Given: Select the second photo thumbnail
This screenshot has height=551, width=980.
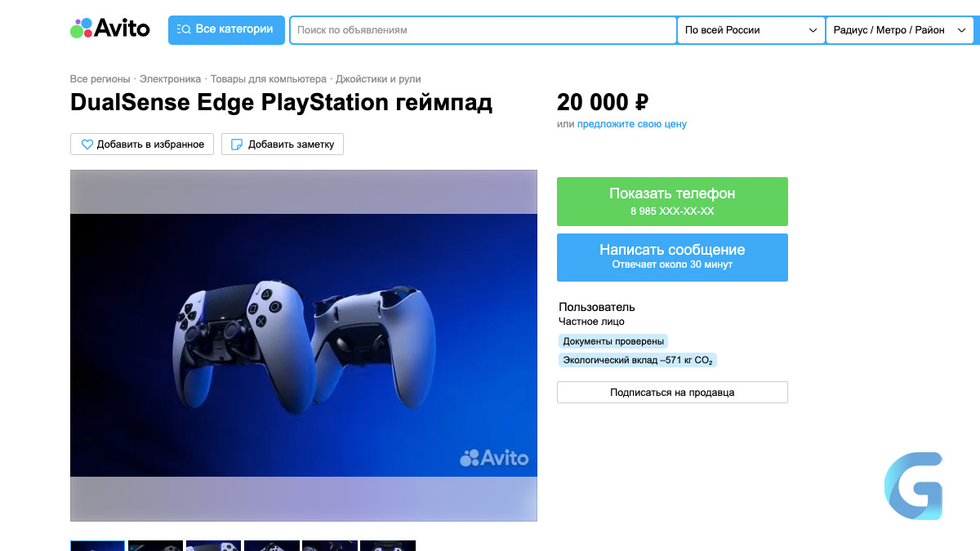Looking at the screenshot, I should (155, 545).
